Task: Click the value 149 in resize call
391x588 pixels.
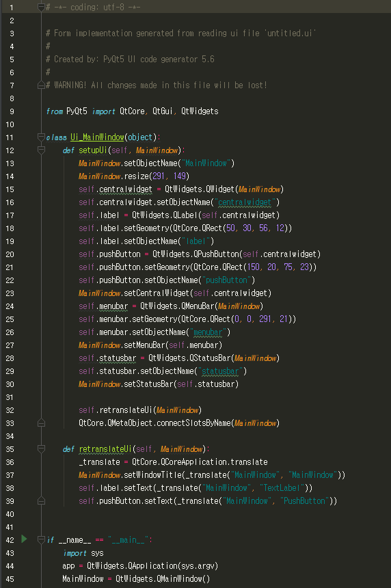Action: (x=180, y=176)
